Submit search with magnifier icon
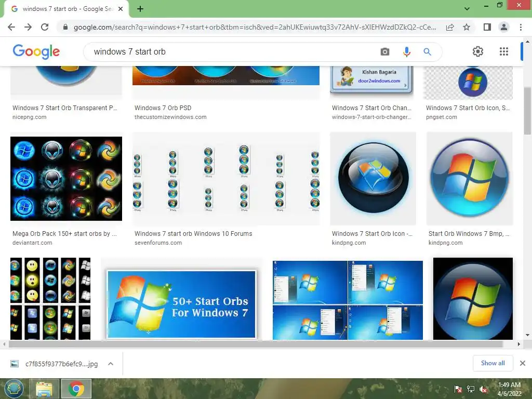 [427, 51]
